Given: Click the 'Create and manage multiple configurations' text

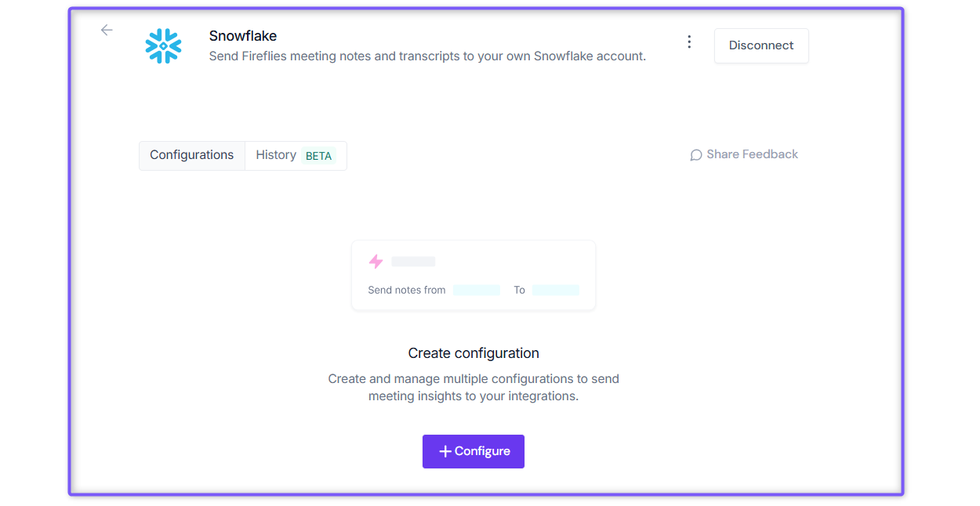Looking at the screenshot, I should tap(474, 388).
